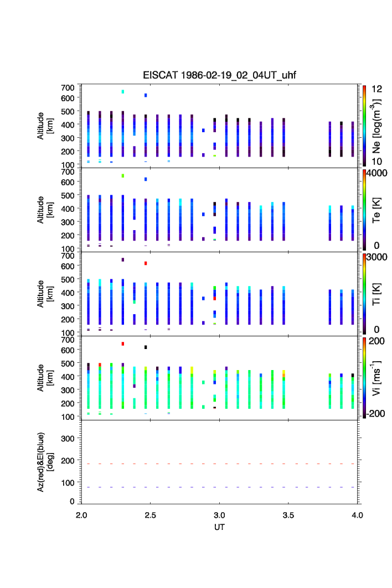
Task: Click the 4.0 tick label on x-axis
Action: click(x=357, y=516)
